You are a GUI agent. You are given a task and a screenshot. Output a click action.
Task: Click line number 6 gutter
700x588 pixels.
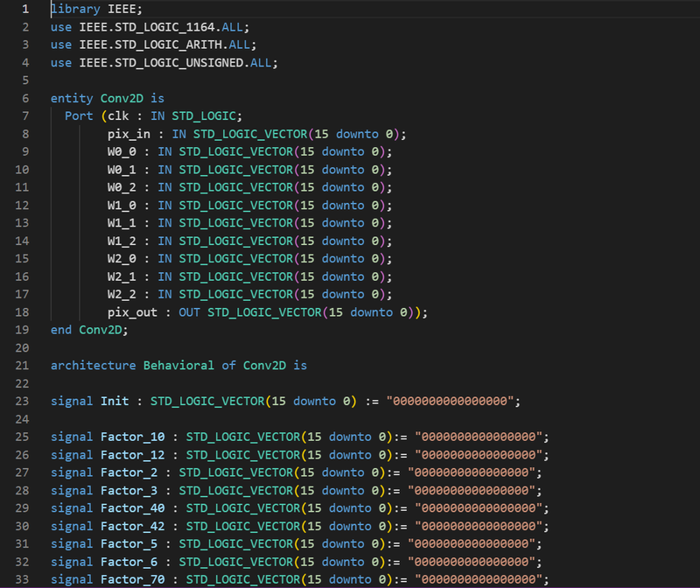pyautogui.click(x=25, y=98)
